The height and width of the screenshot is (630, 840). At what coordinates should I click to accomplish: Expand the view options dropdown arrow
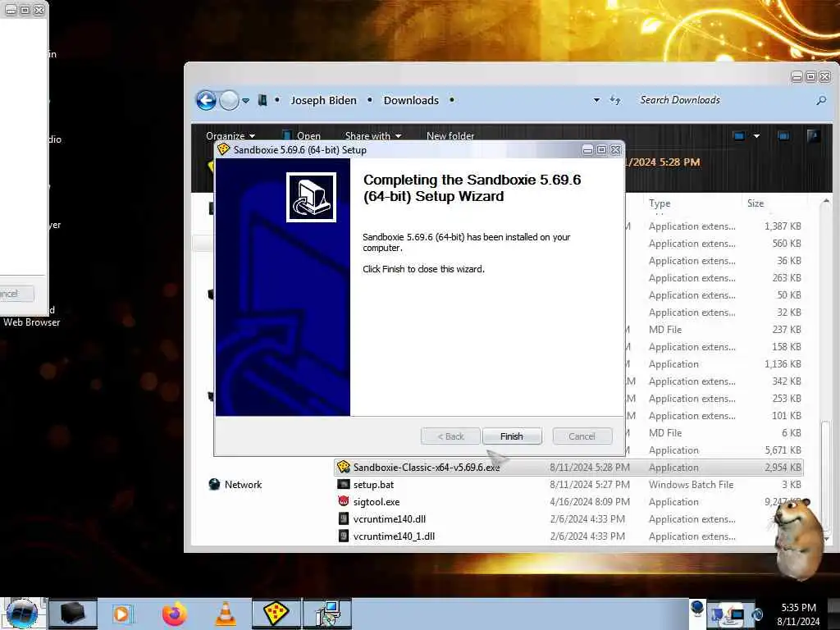[756, 136]
